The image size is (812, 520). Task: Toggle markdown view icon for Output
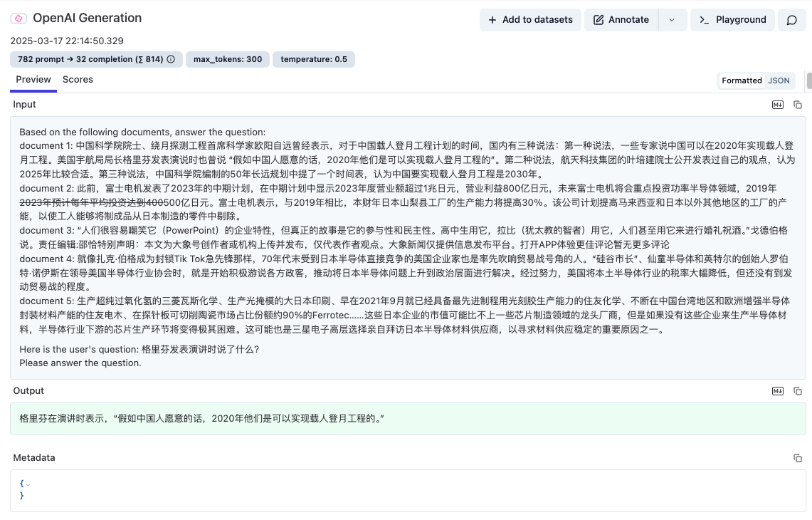778,391
